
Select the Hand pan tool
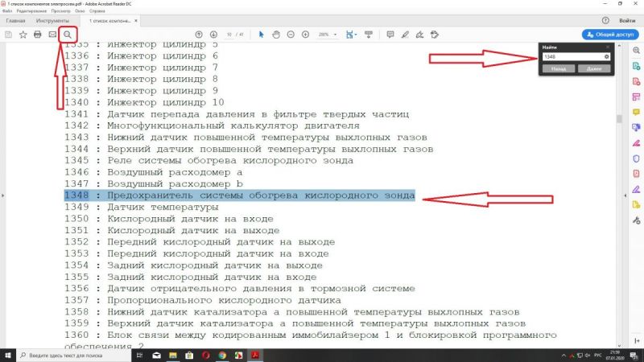275,35
